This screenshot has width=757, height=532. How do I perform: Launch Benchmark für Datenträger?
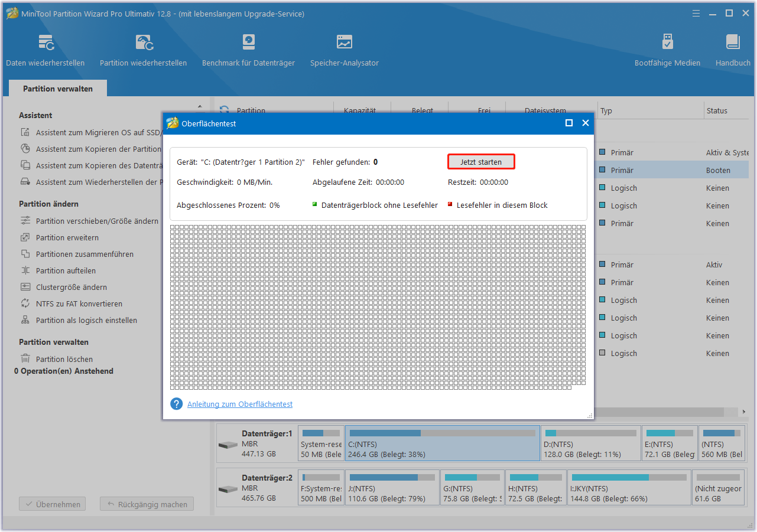tap(248, 50)
